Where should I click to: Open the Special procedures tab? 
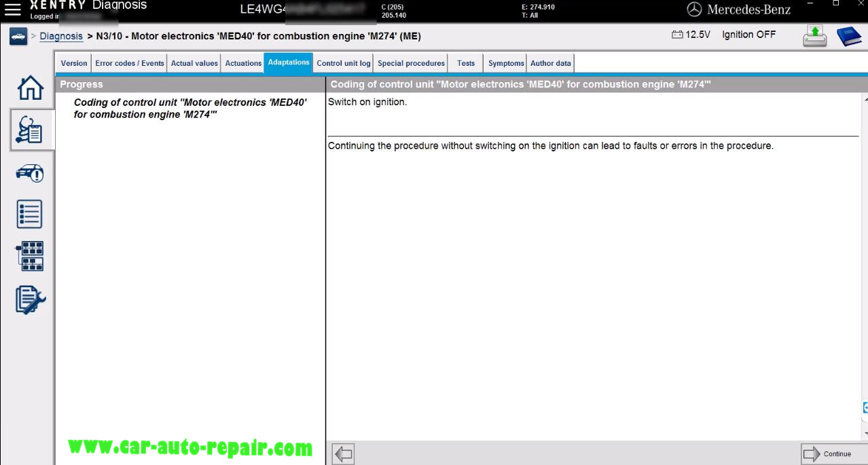[411, 63]
